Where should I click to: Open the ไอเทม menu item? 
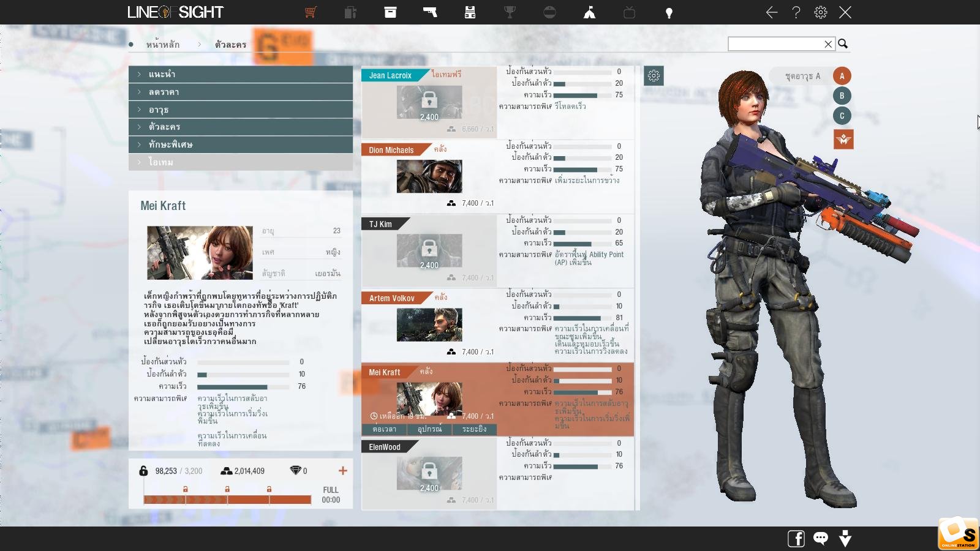coord(240,162)
